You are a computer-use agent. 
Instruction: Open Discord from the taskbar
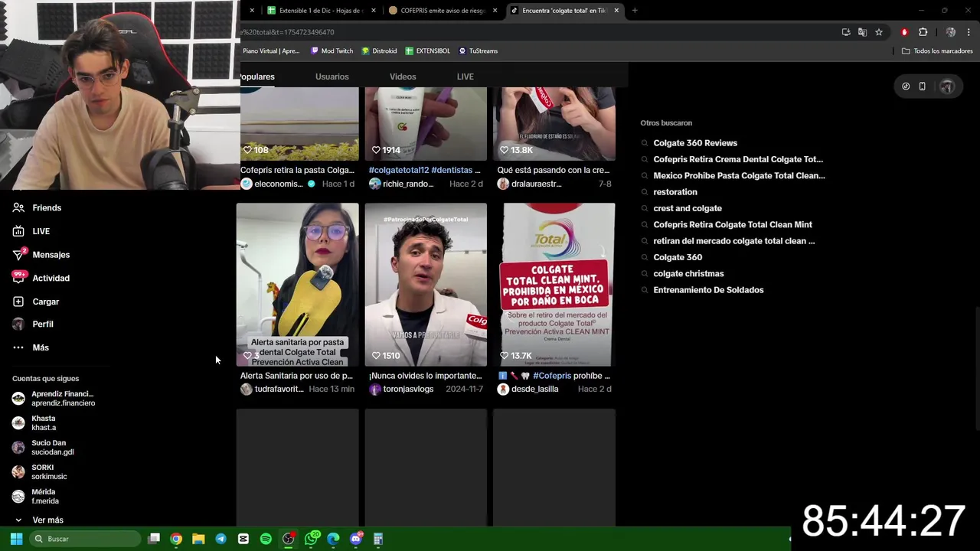356,539
